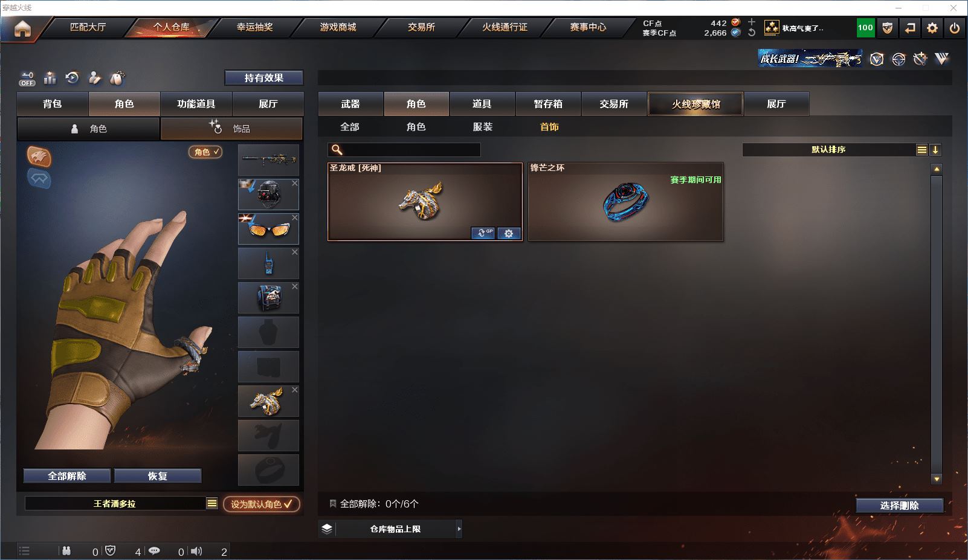This screenshot has height=560, width=968.
Task: Click the magnifier search icon
Action: coord(337,150)
